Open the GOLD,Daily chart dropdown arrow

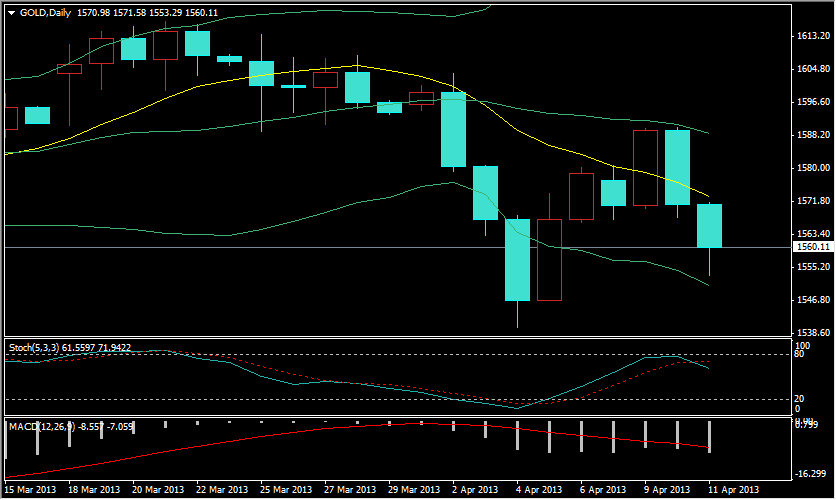[x=11, y=10]
